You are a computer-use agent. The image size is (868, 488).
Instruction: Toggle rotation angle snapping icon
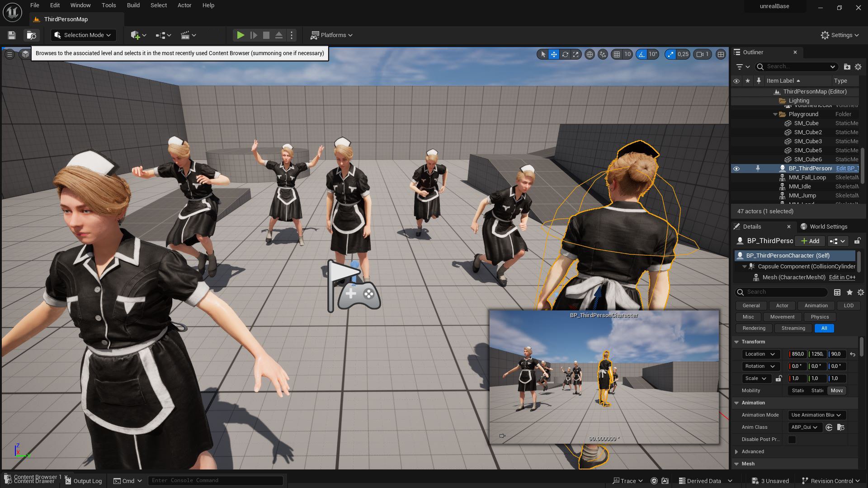point(642,54)
